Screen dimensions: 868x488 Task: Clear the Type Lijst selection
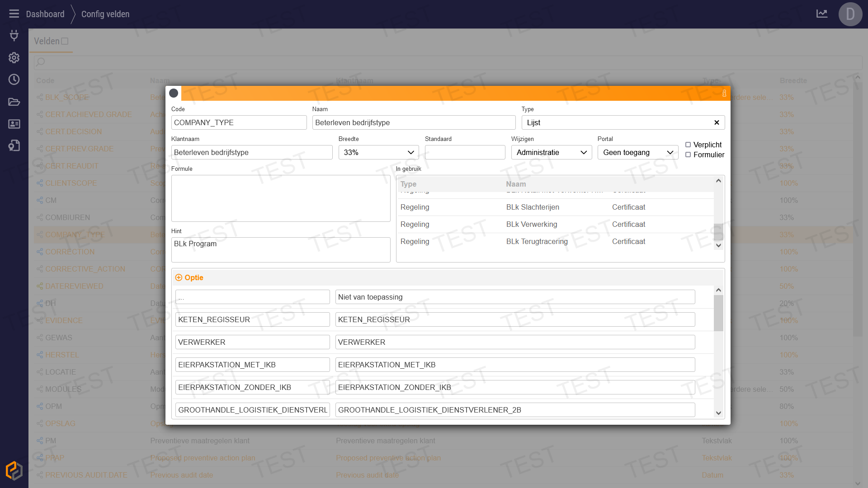tap(717, 122)
